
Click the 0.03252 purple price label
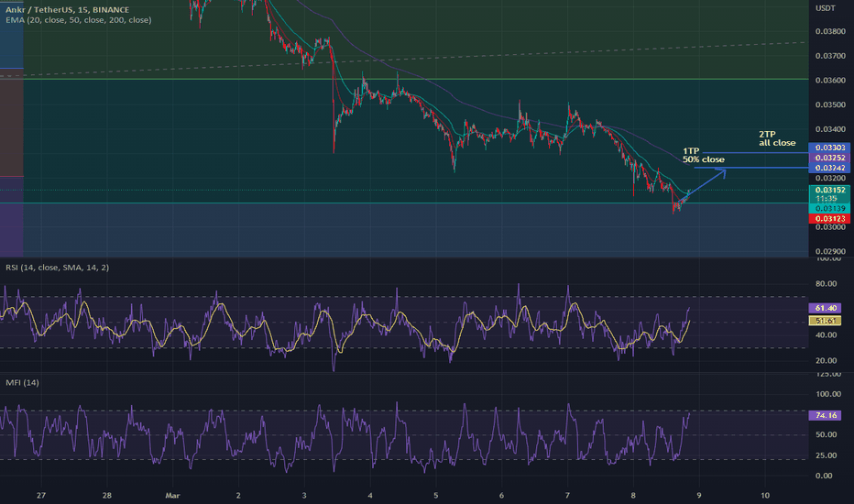(x=829, y=158)
